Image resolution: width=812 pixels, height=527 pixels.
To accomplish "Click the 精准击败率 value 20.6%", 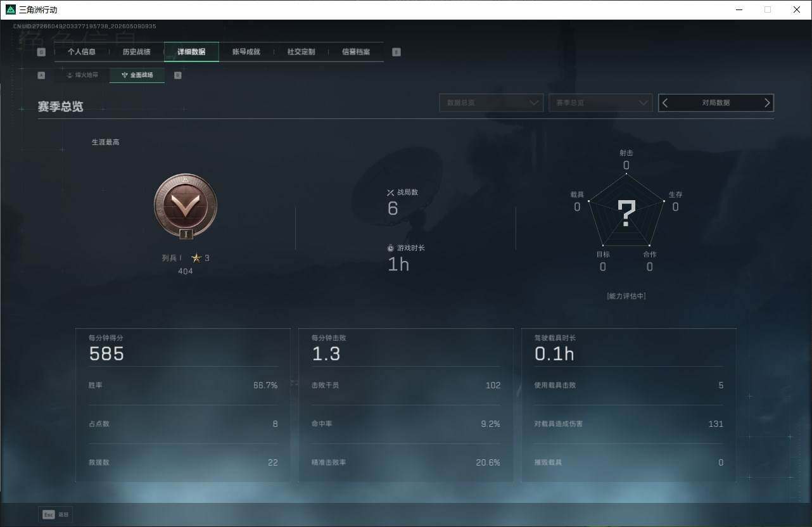I will (488, 462).
